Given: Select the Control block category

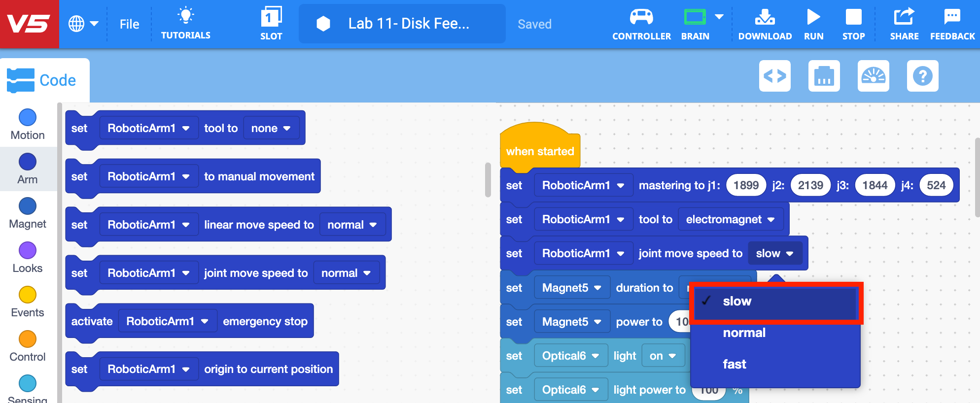Looking at the screenshot, I should pyautogui.click(x=28, y=346).
